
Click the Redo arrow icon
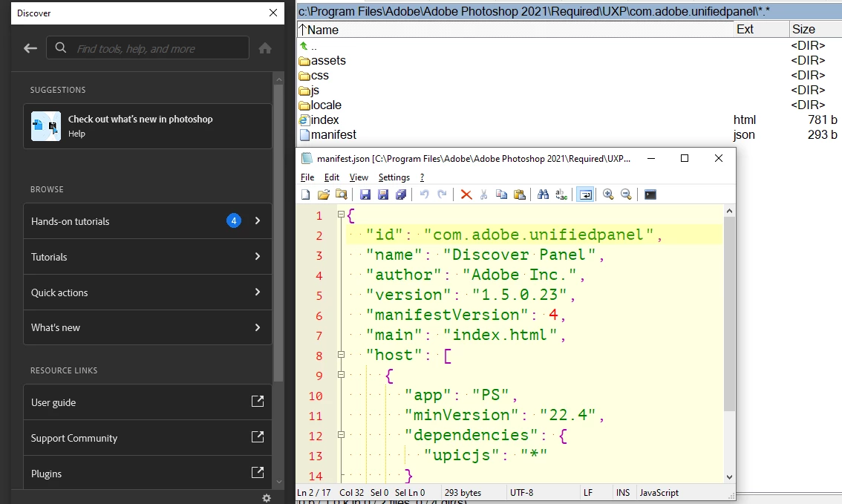[442, 194]
